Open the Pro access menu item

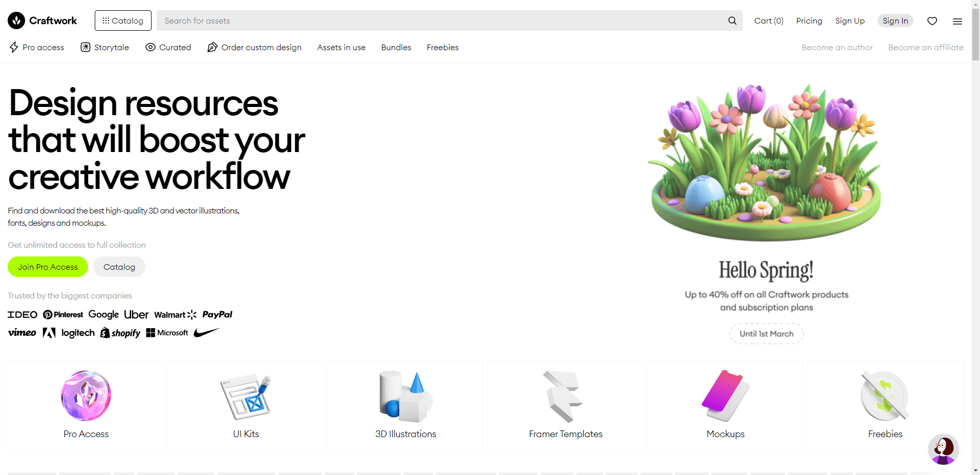tap(37, 47)
